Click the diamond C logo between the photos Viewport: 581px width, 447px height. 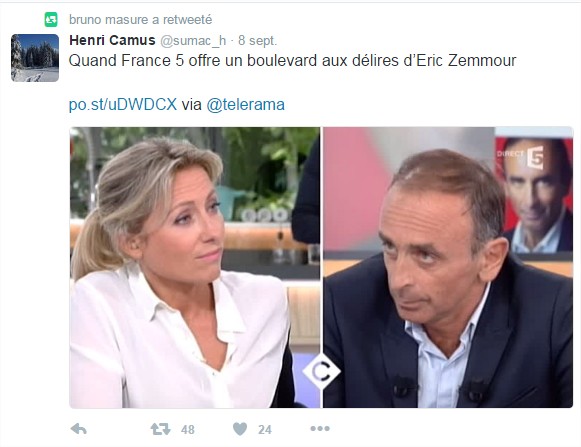tap(322, 371)
